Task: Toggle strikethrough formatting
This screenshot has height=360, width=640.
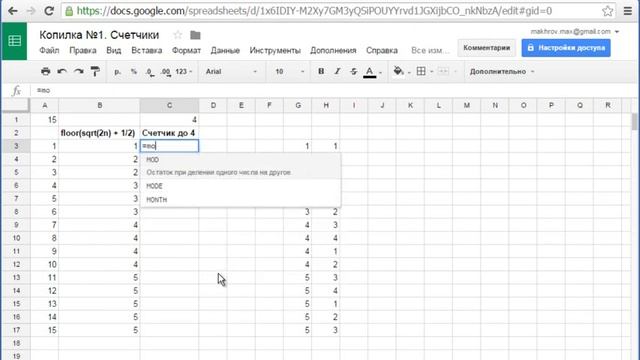Action: (x=353, y=71)
